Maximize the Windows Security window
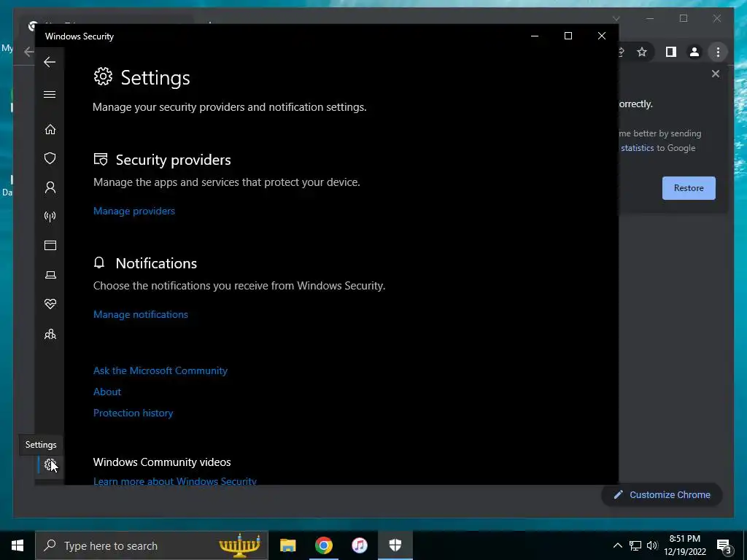The width and height of the screenshot is (747, 560). click(x=568, y=36)
